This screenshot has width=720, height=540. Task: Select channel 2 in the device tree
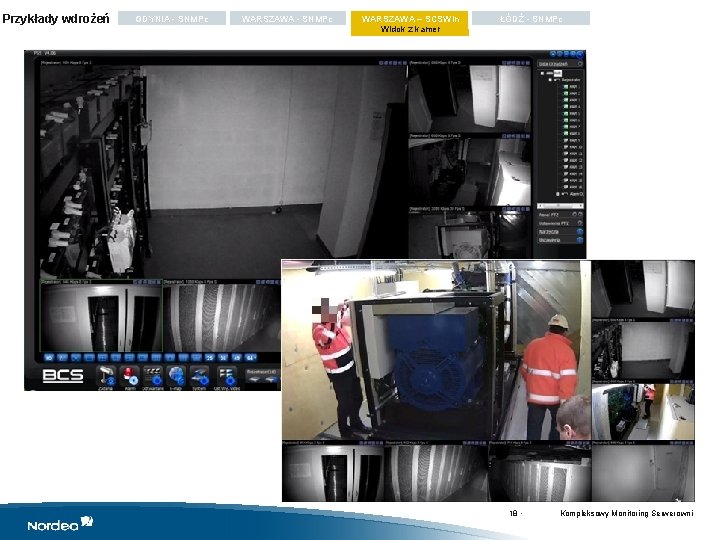572,93
